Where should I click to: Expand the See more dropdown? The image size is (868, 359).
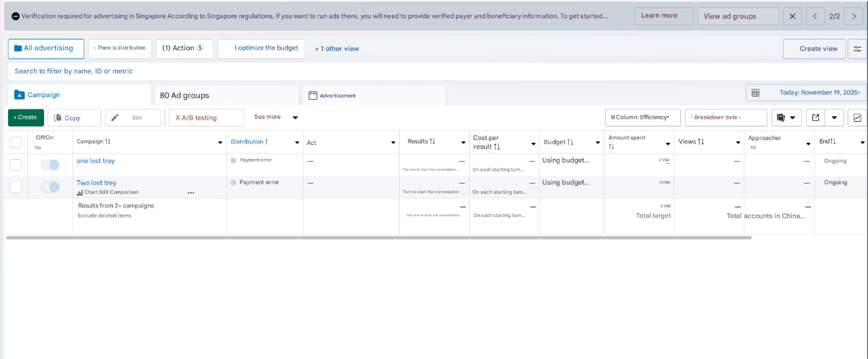pos(276,117)
